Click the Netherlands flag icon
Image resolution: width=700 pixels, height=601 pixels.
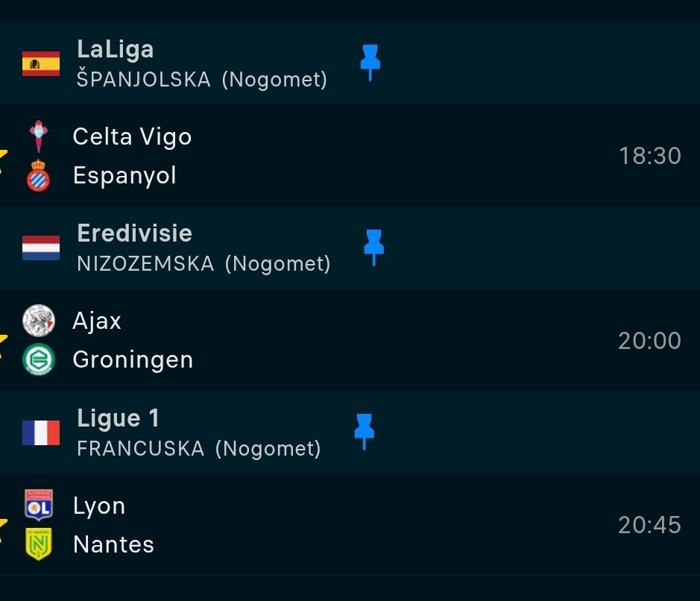pos(41,248)
